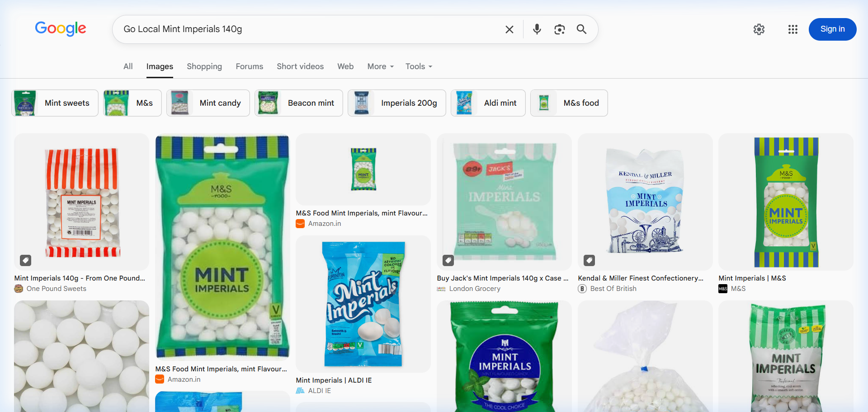Open One Pound Sweets mint imperials image
The height and width of the screenshot is (412, 868).
point(81,202)
